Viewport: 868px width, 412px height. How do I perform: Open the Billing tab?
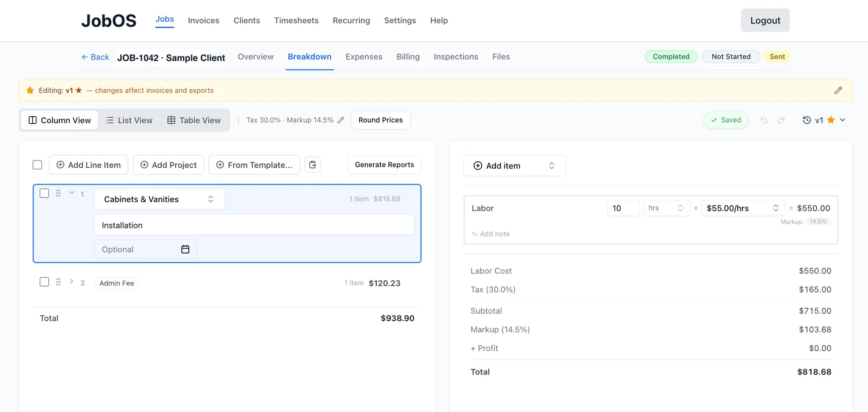click(x=408, y=56)
